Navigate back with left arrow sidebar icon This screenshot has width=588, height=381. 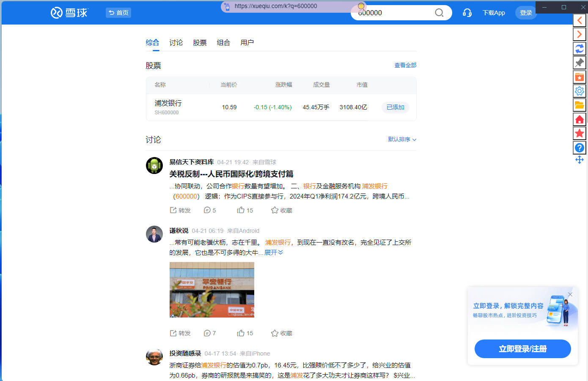point(579,20)
